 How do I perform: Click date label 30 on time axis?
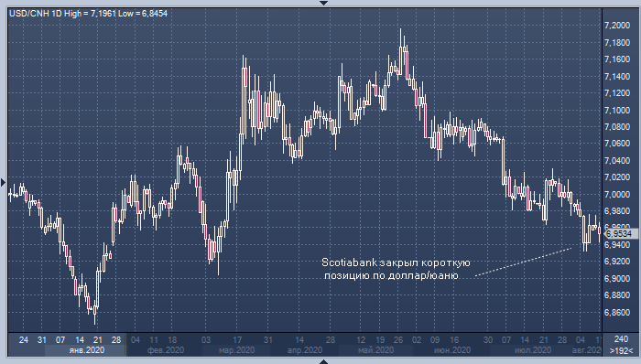coord(488,339)
